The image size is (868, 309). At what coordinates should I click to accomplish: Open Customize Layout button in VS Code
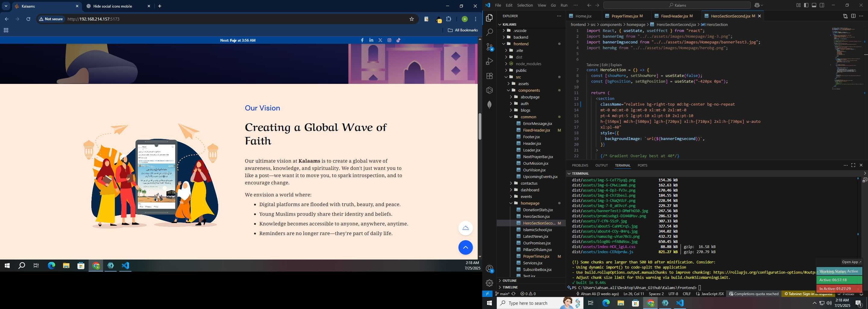coord(798,5)
